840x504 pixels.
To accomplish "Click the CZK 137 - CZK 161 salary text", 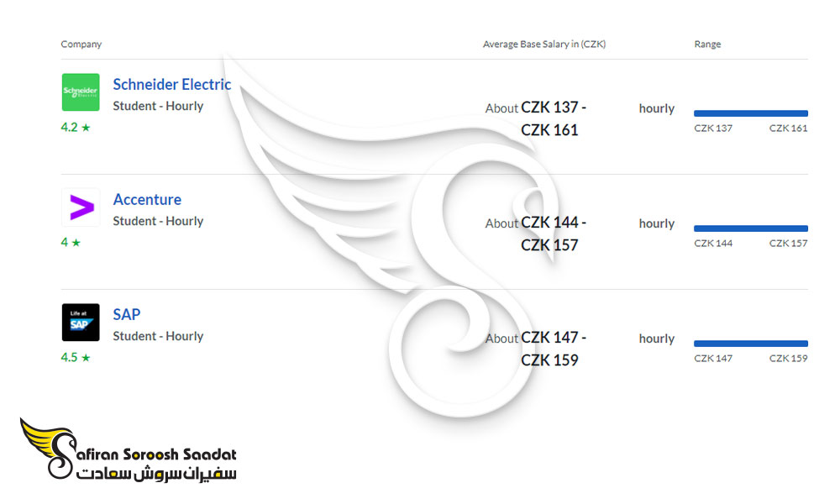I will (x=554, y=118).
